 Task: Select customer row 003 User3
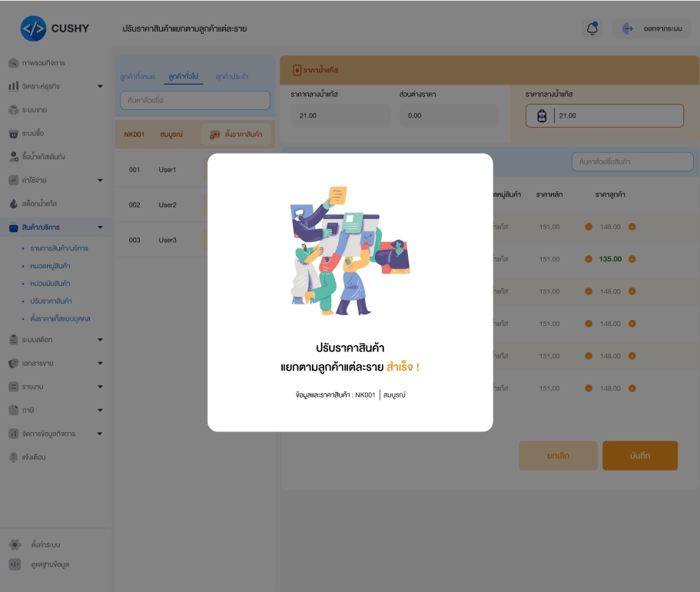click(x=161, y=240)
